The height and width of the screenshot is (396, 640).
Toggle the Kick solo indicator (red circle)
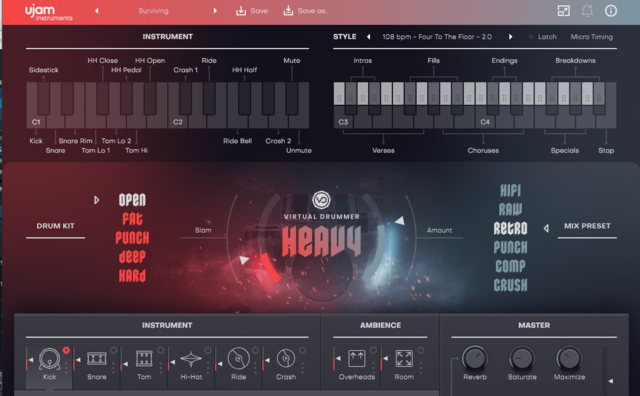pyautogui.click(x=66, y=350)
